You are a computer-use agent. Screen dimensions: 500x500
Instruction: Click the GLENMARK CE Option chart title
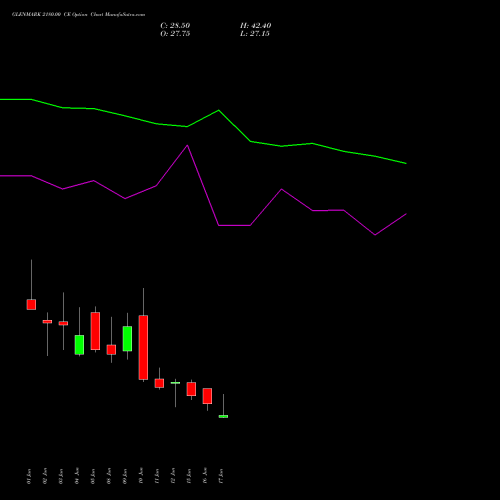tap(78, 15)
